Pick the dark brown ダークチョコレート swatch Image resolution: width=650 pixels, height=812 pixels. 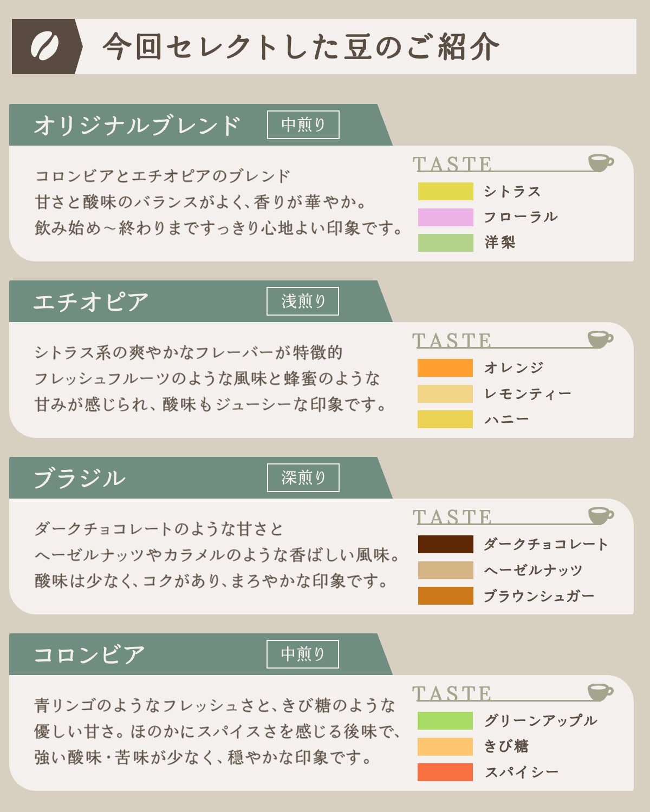pos(445,545)
